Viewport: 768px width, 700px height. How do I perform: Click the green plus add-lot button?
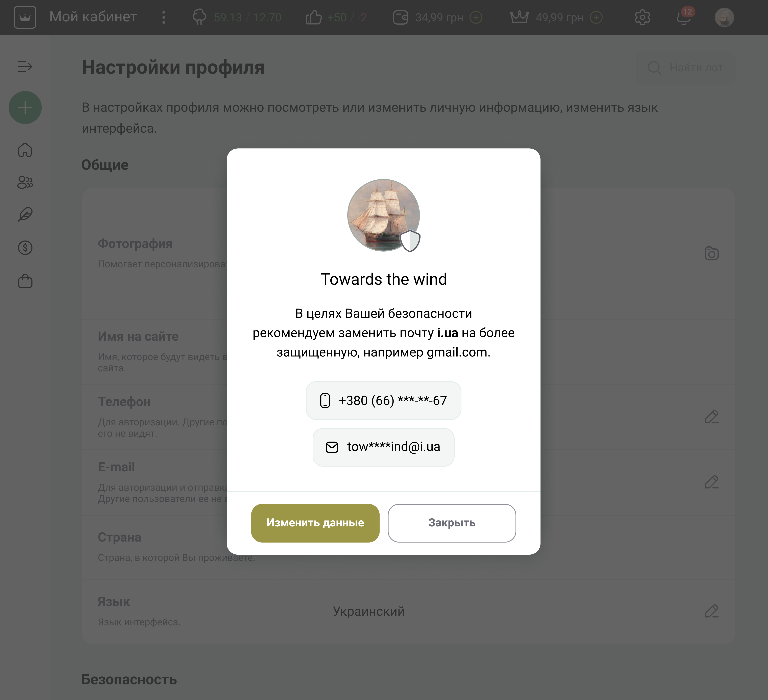coord(25,107)
